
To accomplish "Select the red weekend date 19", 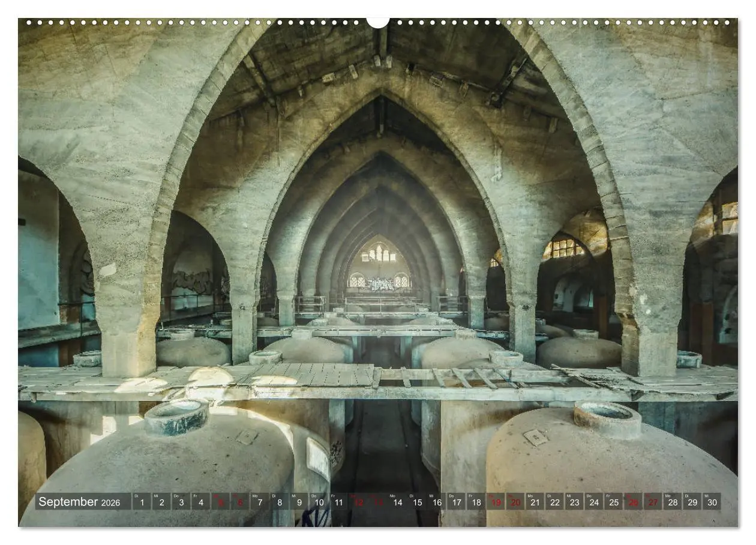I will pos(496,502).
